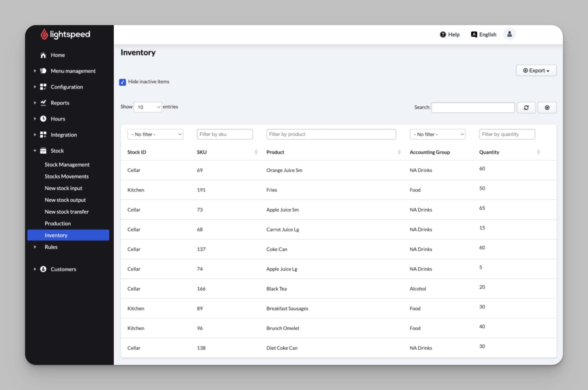The height and width of the screenshot is (390, 588).
Task: Collapse the Stock section arrow
Action: pos(35,151)
